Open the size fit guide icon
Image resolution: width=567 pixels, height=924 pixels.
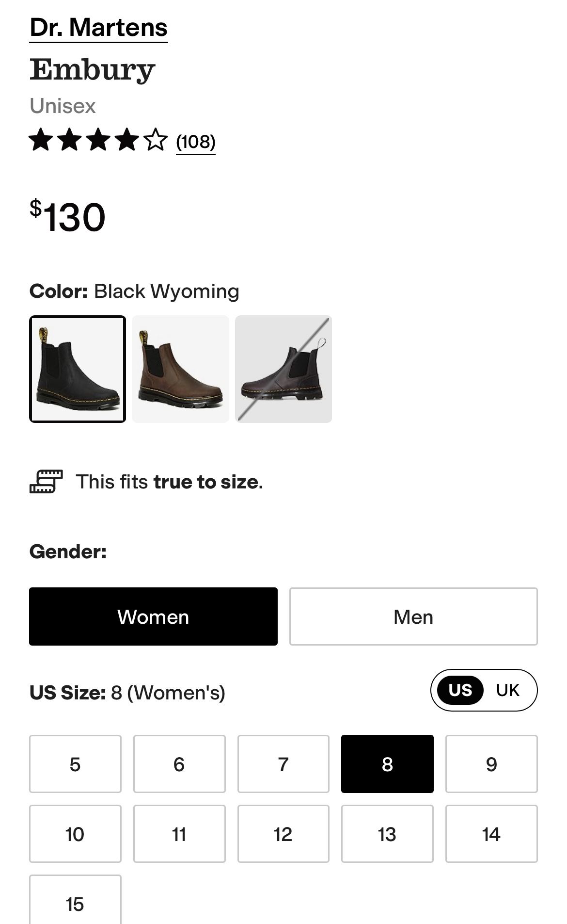click(46, 482)
